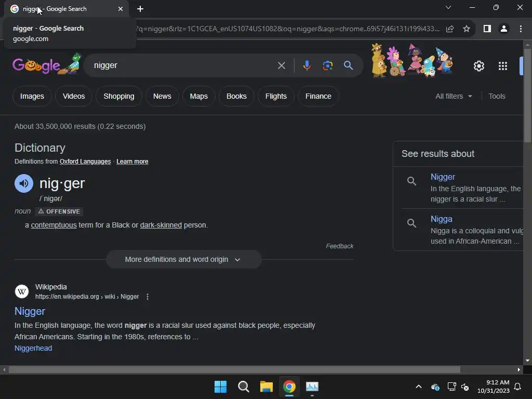Viewport: 532px width, 399px height.
Task: Click the vertical scrollbar thumb
Action: tap(528, 96)
